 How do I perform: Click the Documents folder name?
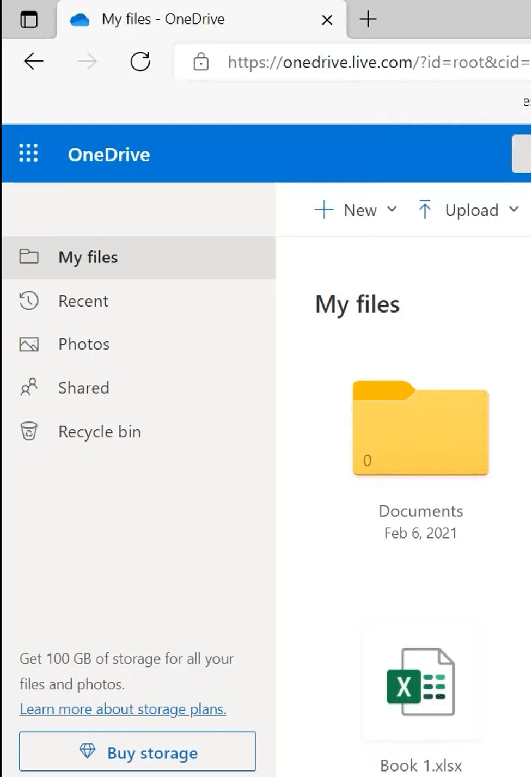(x=421, y=511)
